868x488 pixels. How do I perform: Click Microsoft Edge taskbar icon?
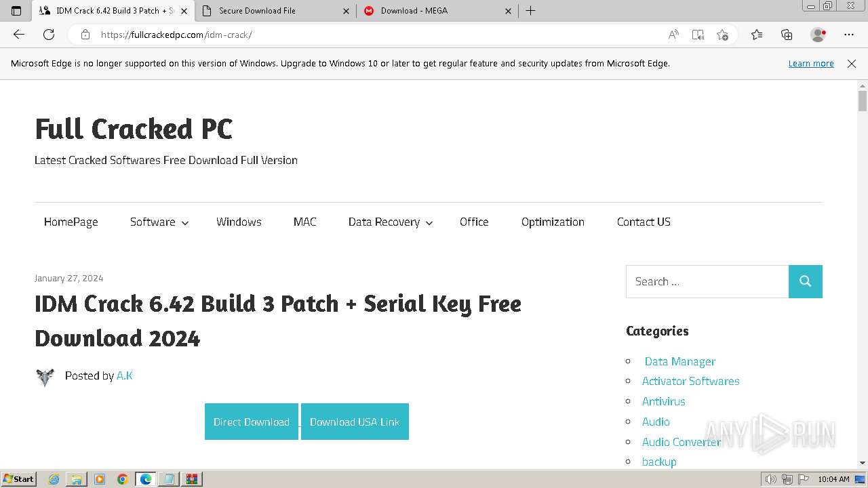(x=146, y=479)
